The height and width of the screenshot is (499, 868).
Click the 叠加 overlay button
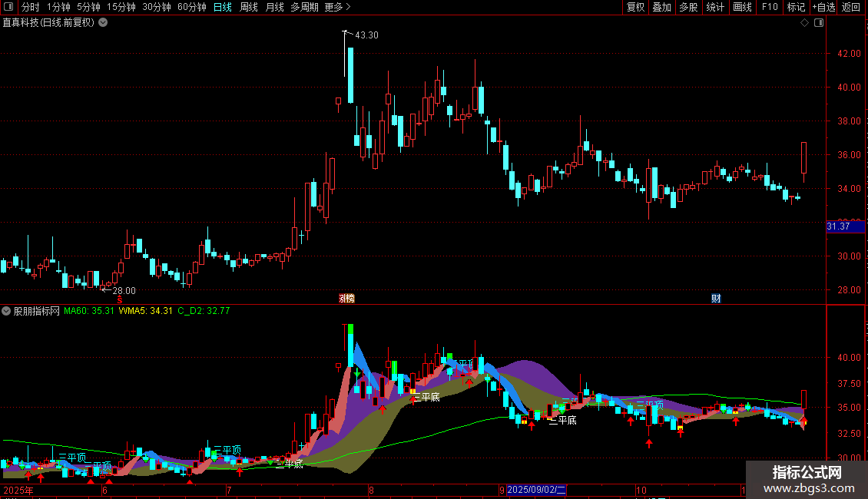661,7
